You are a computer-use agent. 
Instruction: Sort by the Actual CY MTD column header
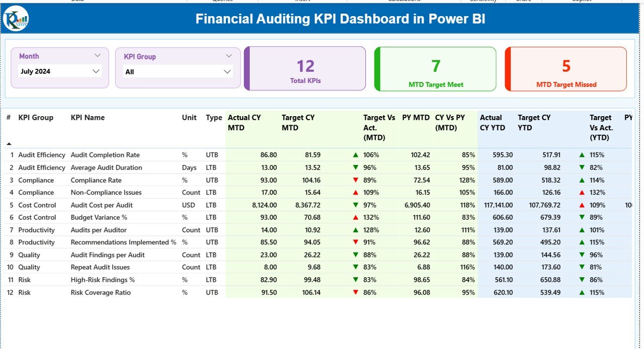(245, 122)
